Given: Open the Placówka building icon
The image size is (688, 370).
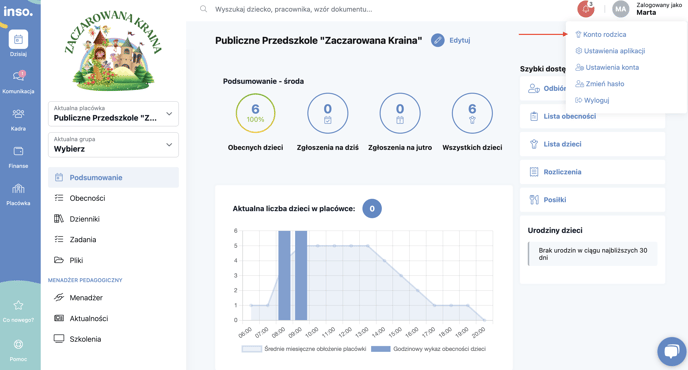Looking at the screenshot, I should [18, 189].
